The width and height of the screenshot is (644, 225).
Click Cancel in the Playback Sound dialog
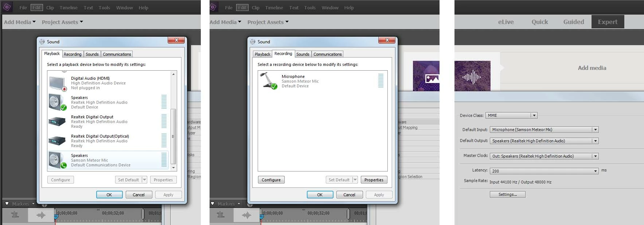[x=139, y=195]
